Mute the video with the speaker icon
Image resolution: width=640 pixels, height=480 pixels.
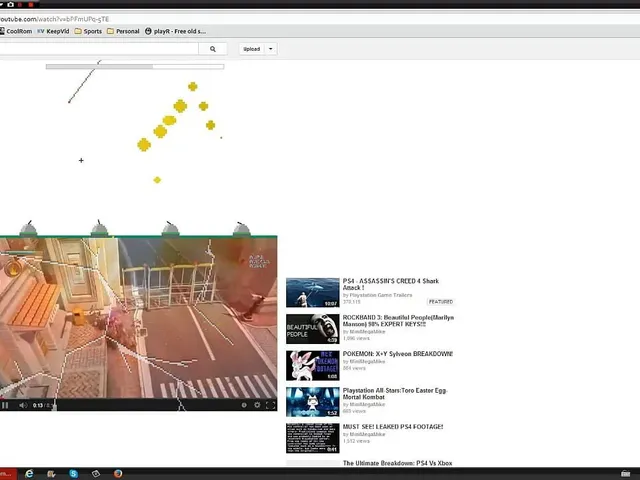pos(23,405)
